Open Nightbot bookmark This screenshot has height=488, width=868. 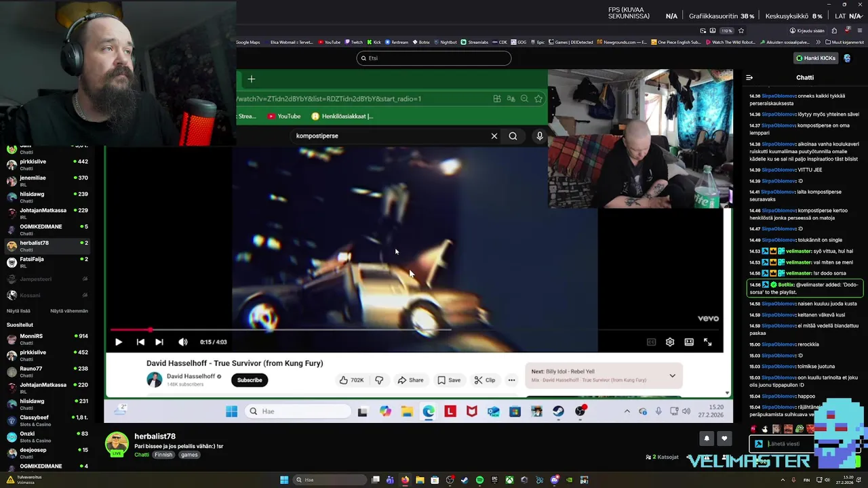446,42
